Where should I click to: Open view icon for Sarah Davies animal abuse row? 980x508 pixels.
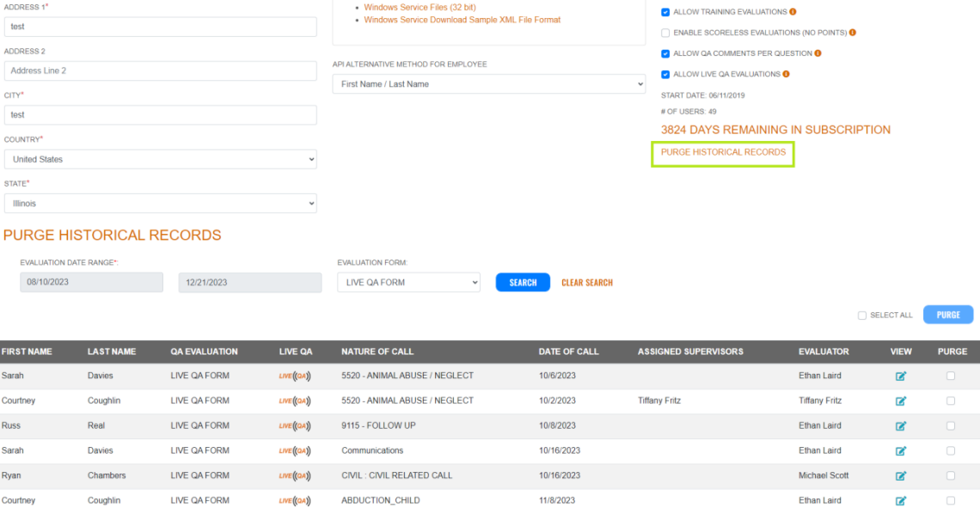pyautogui.click(x=900, y=376)
